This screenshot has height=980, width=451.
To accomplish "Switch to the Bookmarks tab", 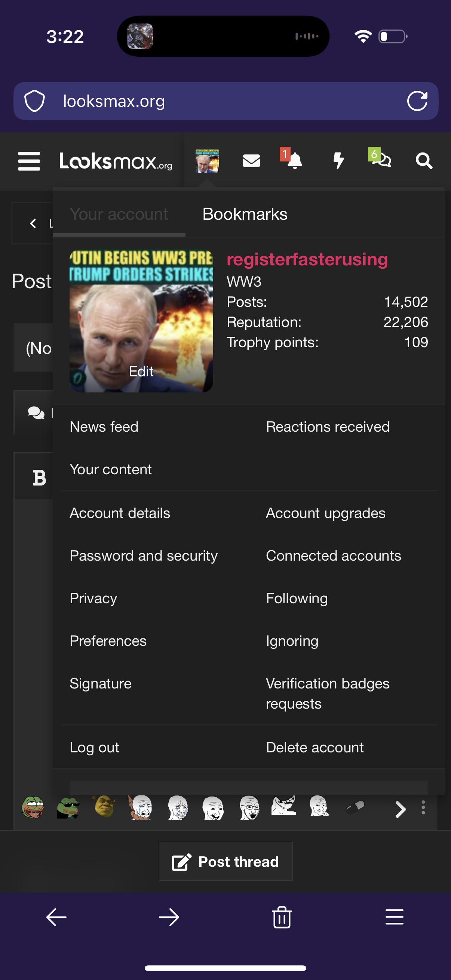I will tap(245, 214).
